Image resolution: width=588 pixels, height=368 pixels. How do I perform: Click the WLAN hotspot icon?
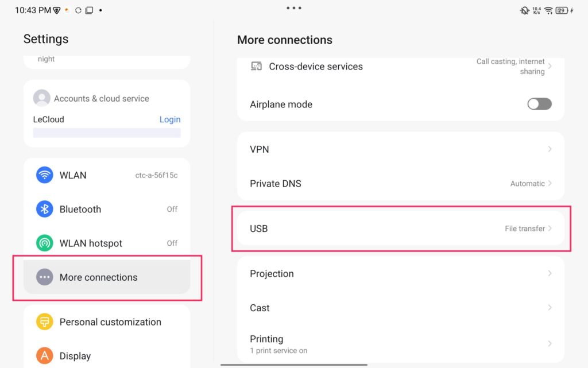44,243
